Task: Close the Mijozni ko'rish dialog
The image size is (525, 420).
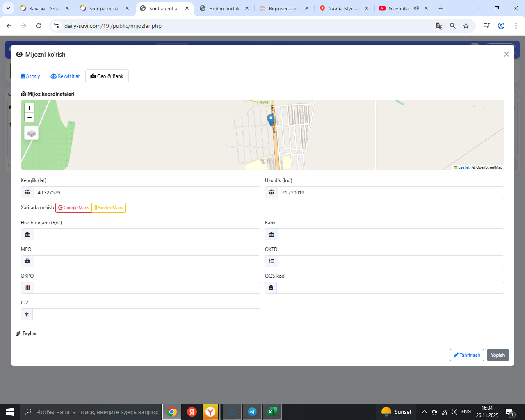Action: [506, 54]
